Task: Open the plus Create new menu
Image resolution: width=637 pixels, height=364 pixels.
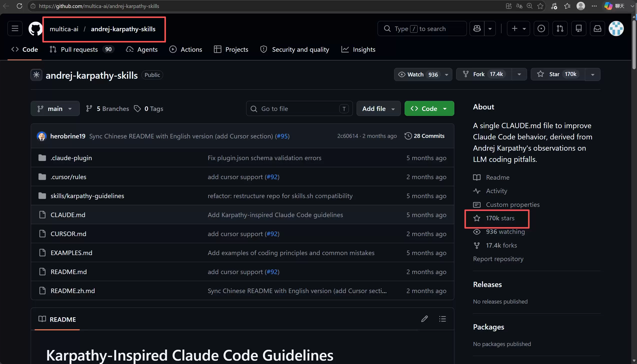Action: point(519,28)
